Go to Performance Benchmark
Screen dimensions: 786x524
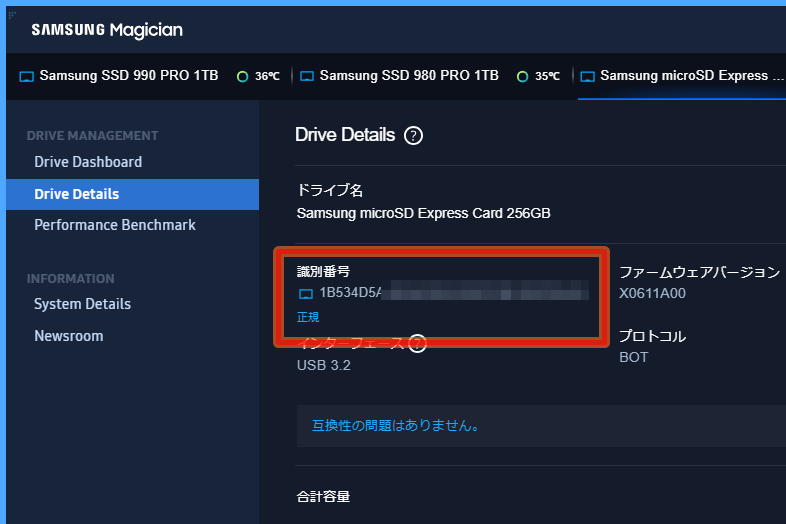tap(115, 225)
